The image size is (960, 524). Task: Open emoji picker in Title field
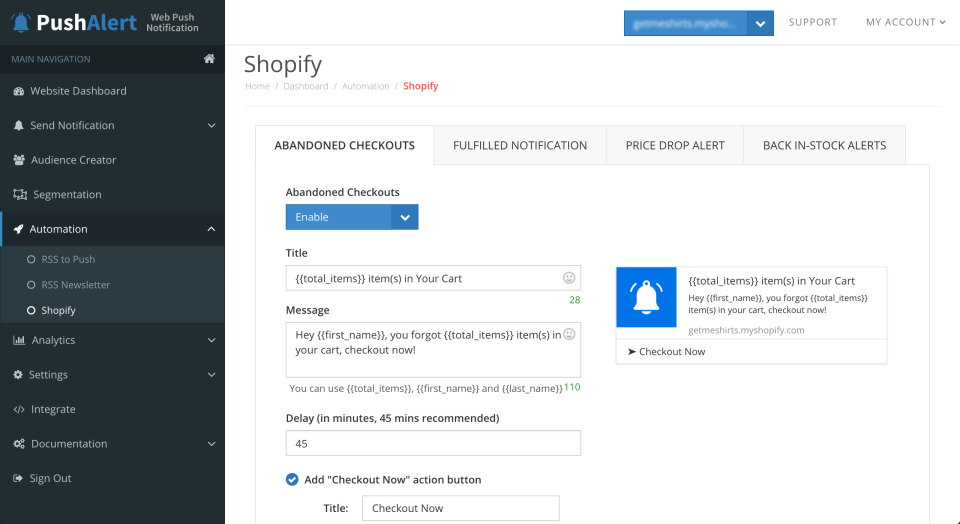(x=569, y=278)
